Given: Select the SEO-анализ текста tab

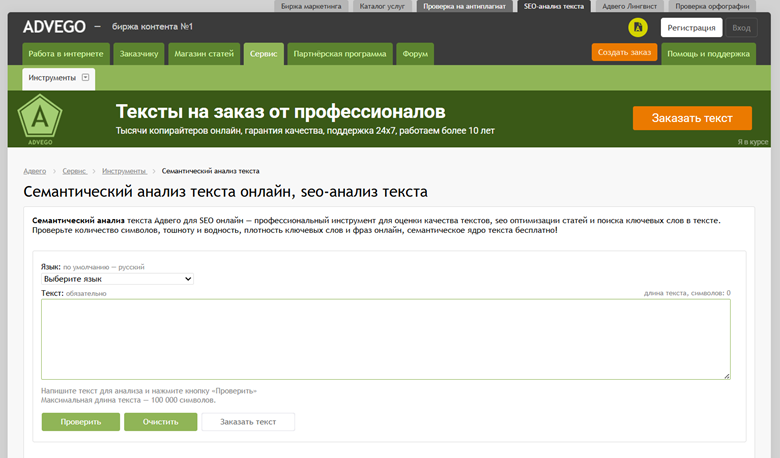Looking at the screenshot, I should click(x=554, y=6).
